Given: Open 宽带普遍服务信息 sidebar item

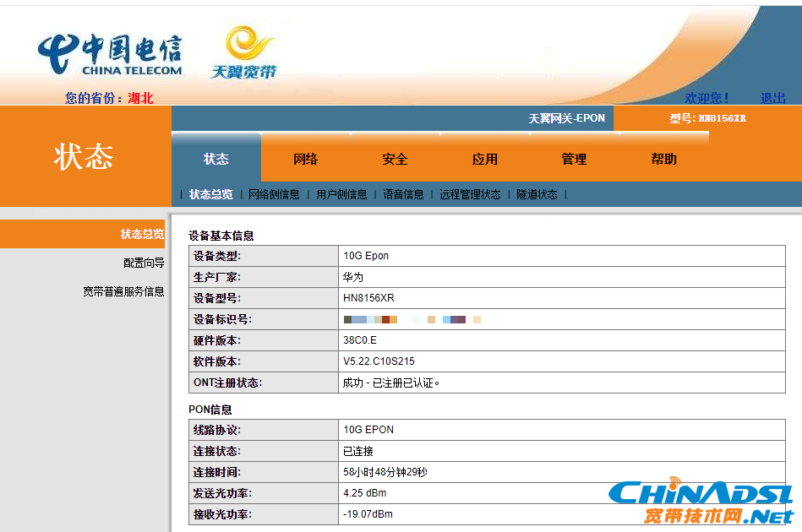Looking at the screenshot, I should tap(123, 291).
